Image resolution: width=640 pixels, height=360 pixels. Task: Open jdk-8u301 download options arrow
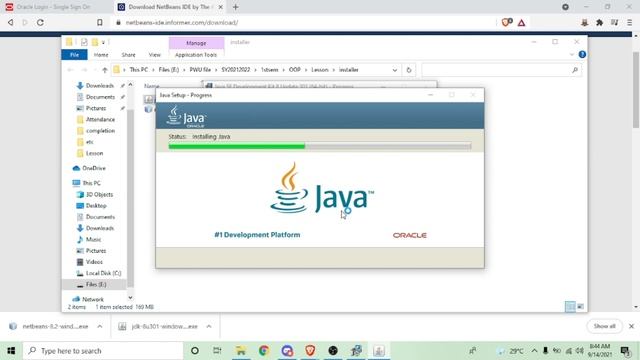tap(209, 327)
